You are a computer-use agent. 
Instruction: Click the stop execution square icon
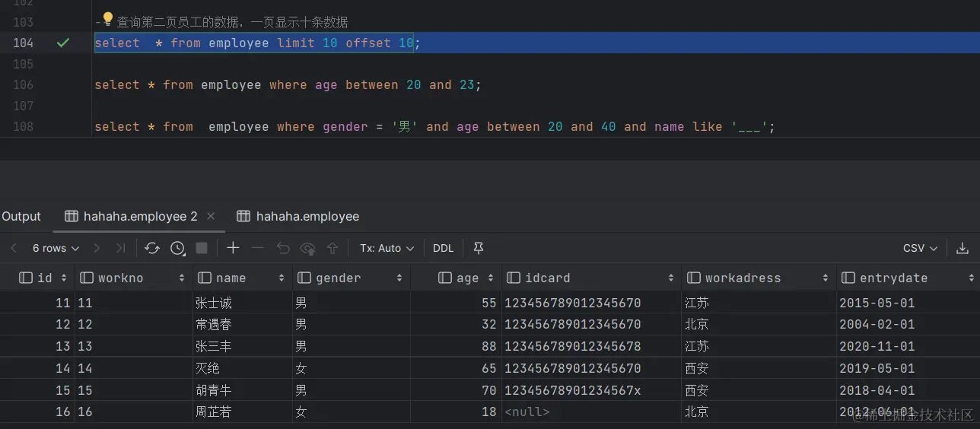(202, 248)
